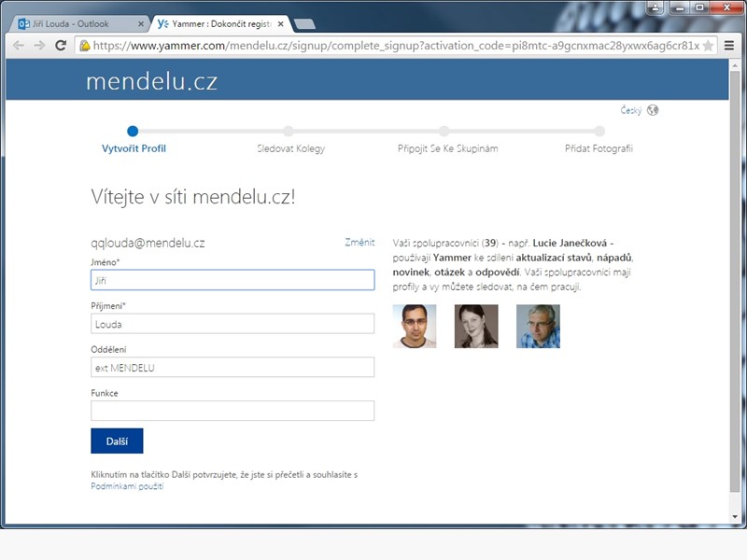Click the empty Funkce field
Screen dimensions: 747x560
click(233, 411)
